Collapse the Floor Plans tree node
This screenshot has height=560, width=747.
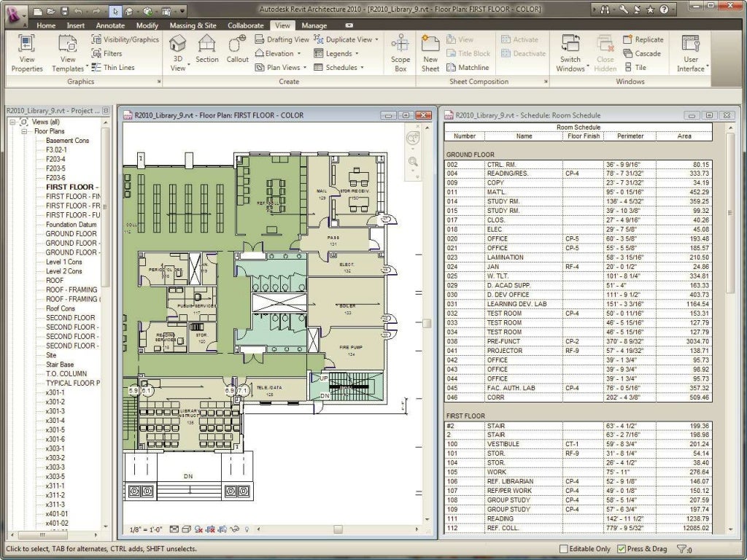(24, 131)
